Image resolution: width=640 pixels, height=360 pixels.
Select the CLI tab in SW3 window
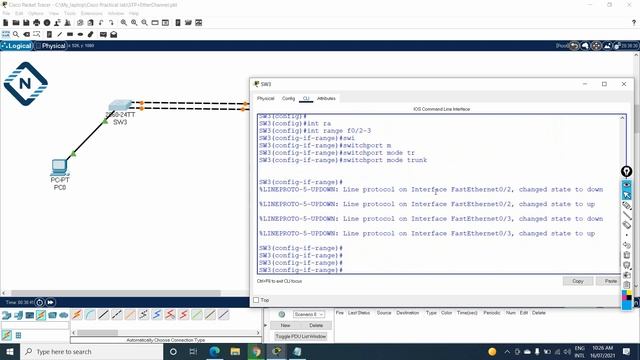[x=306, y=98]
